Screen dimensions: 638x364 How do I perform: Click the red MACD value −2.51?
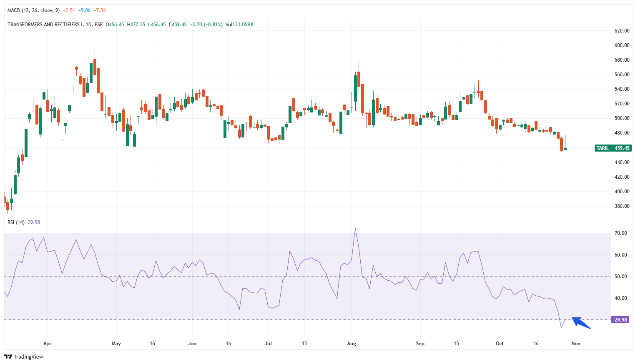tap(69, 10)
